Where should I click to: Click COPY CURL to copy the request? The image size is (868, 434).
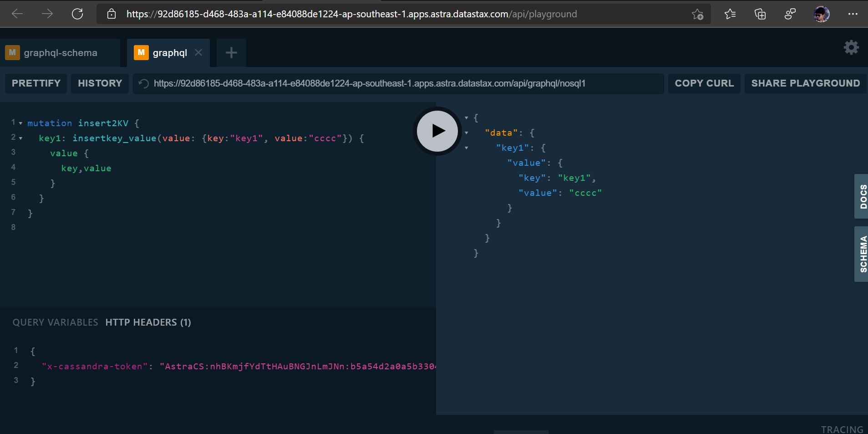704,83
